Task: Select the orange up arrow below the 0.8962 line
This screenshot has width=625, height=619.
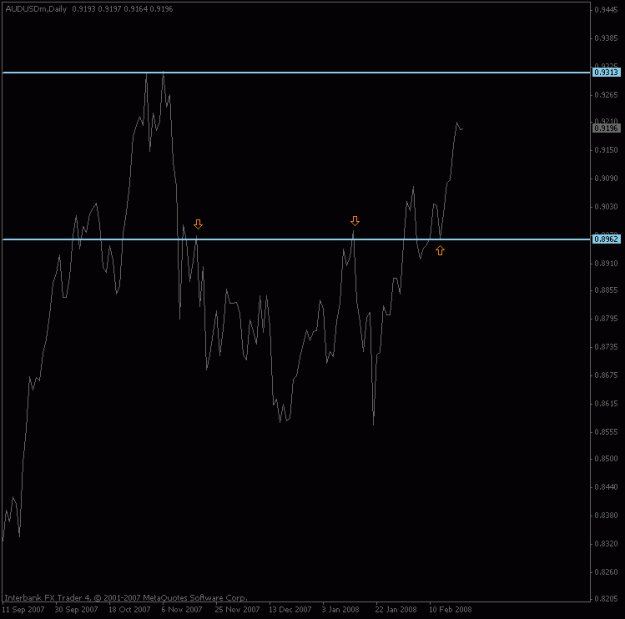Action: pyautogui.click(x=440, y=250)
